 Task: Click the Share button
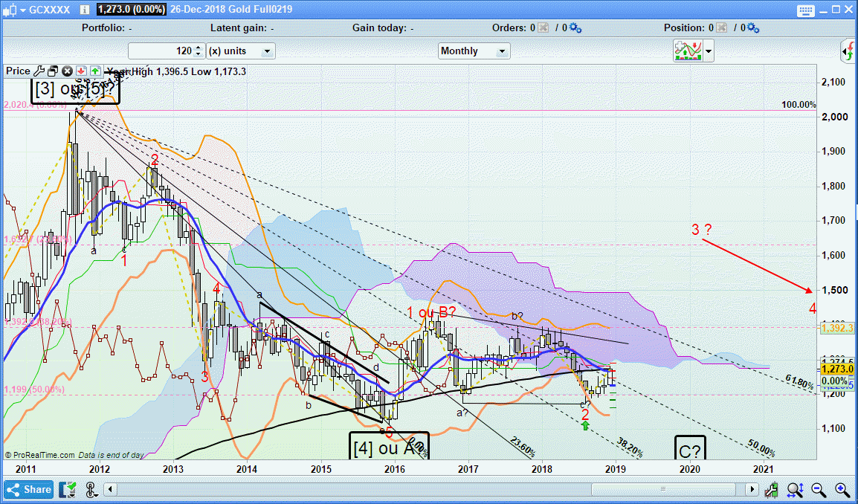pyautogui.click(x=29, y=489)
